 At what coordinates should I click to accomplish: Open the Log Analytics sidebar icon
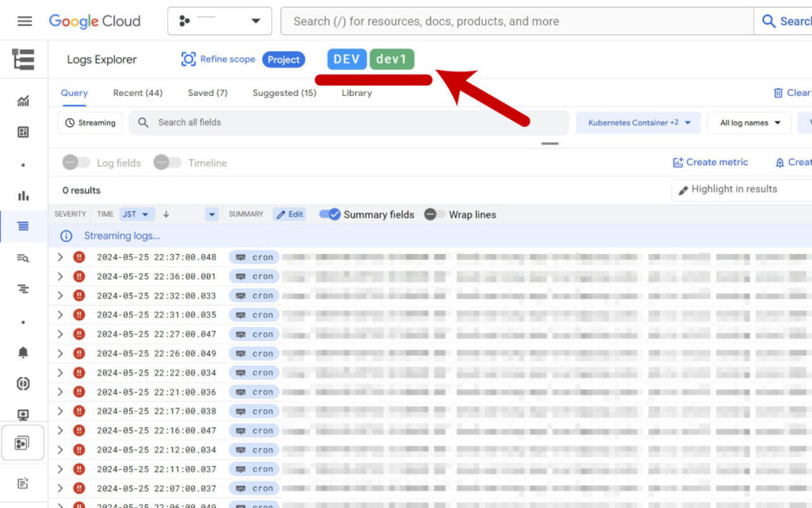[x=23, y=258]
